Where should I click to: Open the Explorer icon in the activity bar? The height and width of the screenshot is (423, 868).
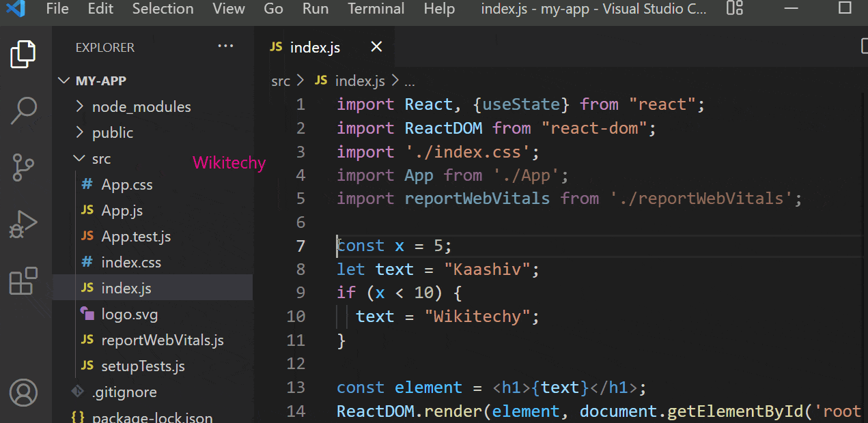pos(23,53)
